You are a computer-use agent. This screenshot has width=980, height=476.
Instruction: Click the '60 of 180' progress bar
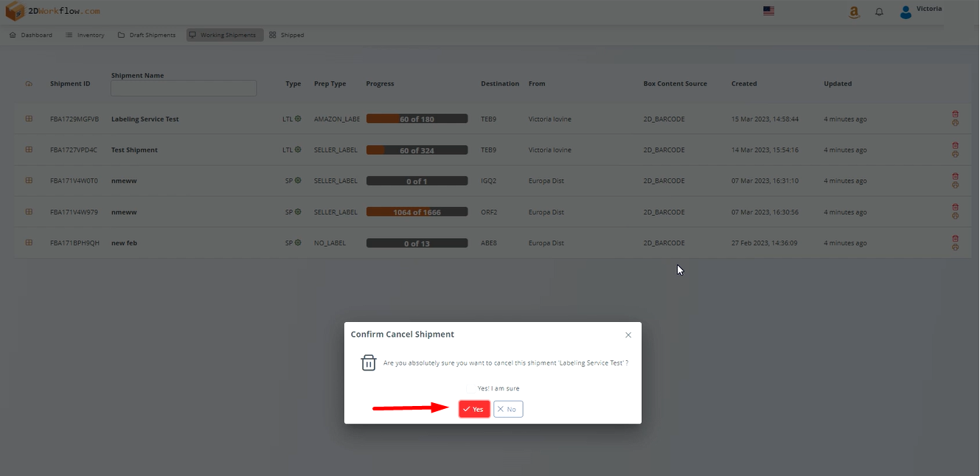click(417, 118)
